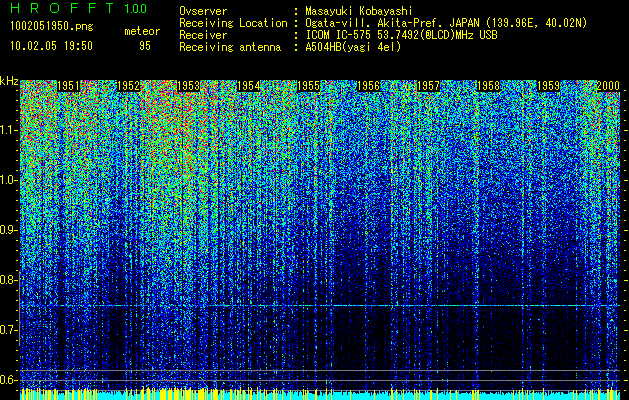Image resolution: width=629 pixels, height=400 pixels.
Task: Click the 1951 time marker
Action: click(x=69, y=86)
